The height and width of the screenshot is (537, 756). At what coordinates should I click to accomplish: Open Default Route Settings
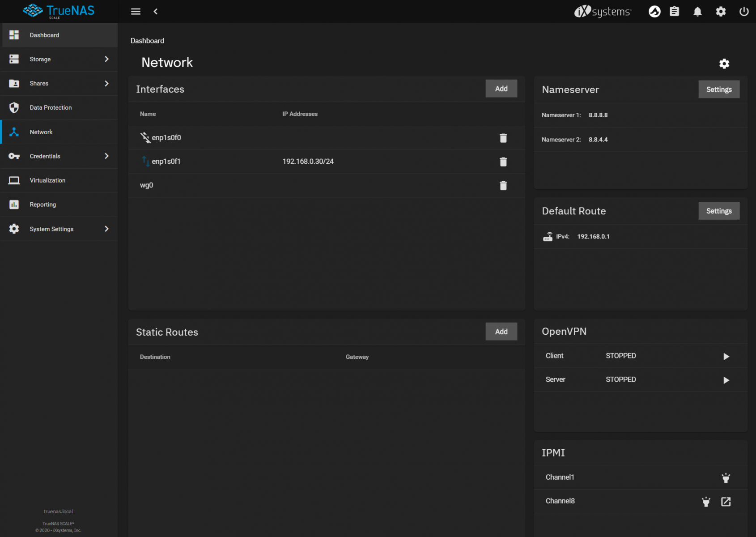[719, 211]
